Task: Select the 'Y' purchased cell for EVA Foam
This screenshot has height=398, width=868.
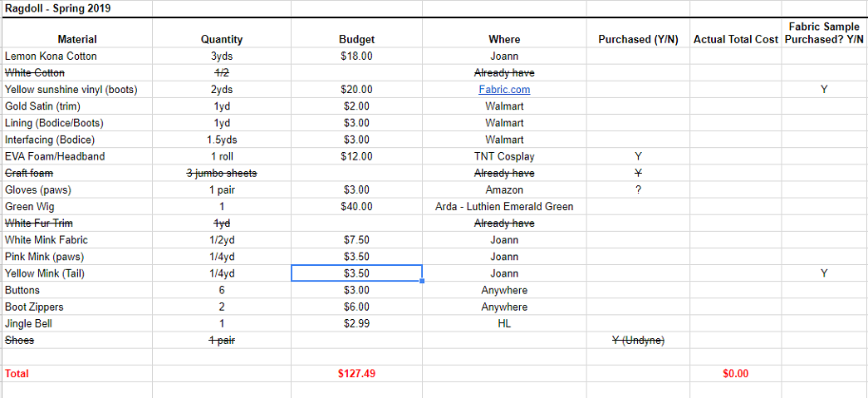Action: pos(638,157)
